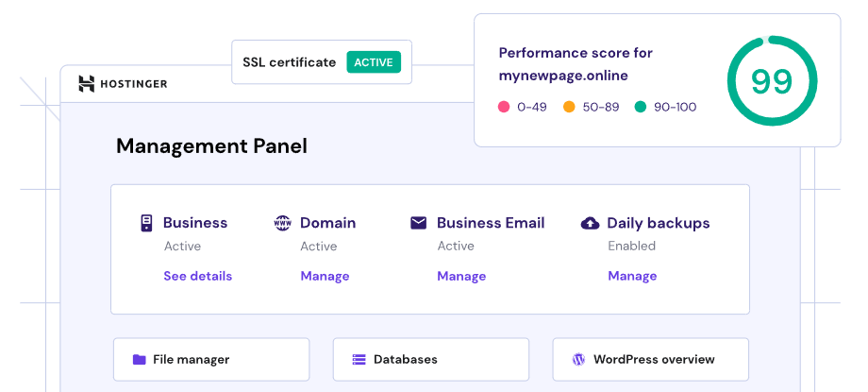This screenshot has height=392, width=868.
Task: Open the Databases button
Action: pyautogui.click(x=430, y=359)
